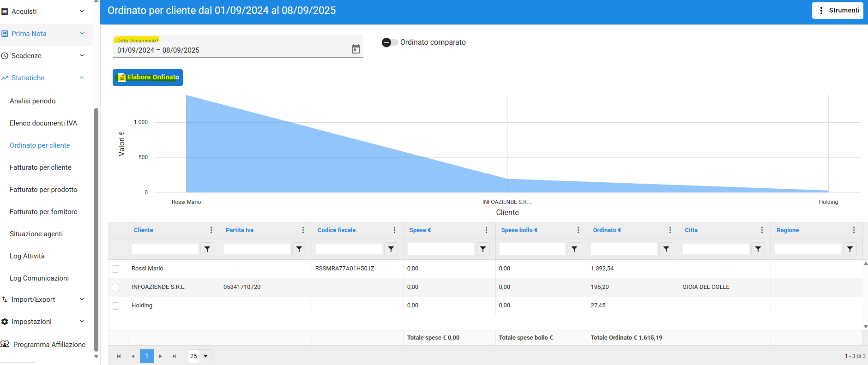Click Cliente column filter funnel

tap(207, 249)
